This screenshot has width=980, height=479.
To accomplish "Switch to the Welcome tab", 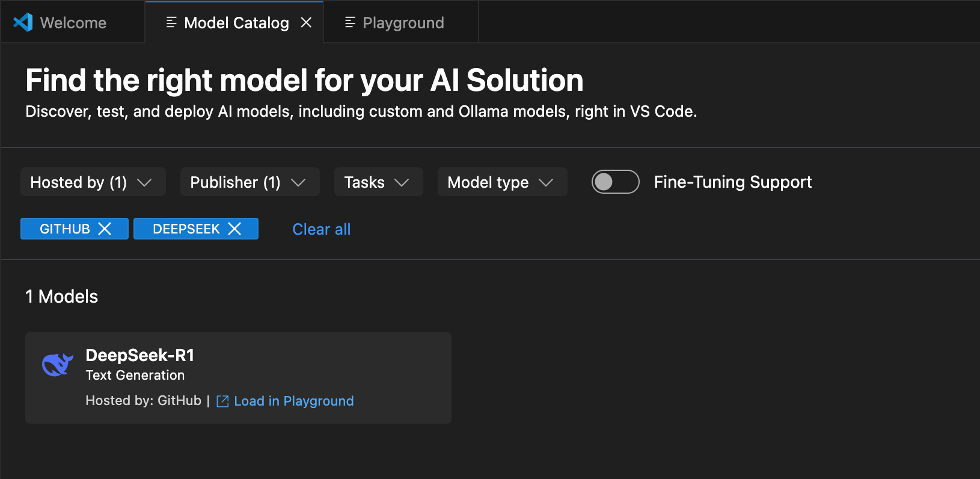I will tap(73, 22).
